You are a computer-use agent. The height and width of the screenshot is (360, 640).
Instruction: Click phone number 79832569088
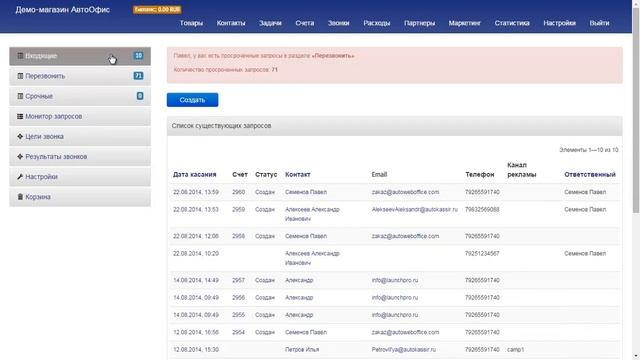[482, 209]
